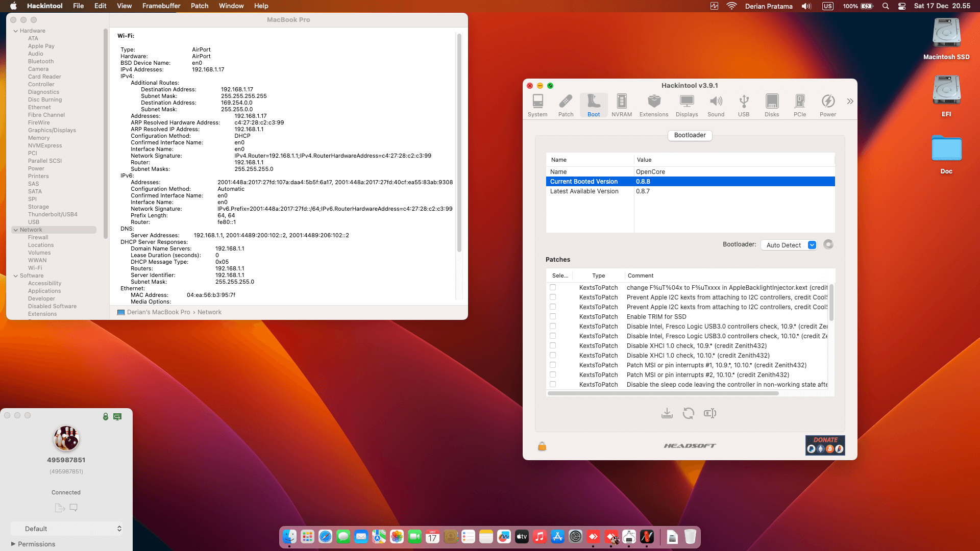
Task: Check the 'Patch MSI or pin interrupts #1' patch
Action: coord(553,365)
